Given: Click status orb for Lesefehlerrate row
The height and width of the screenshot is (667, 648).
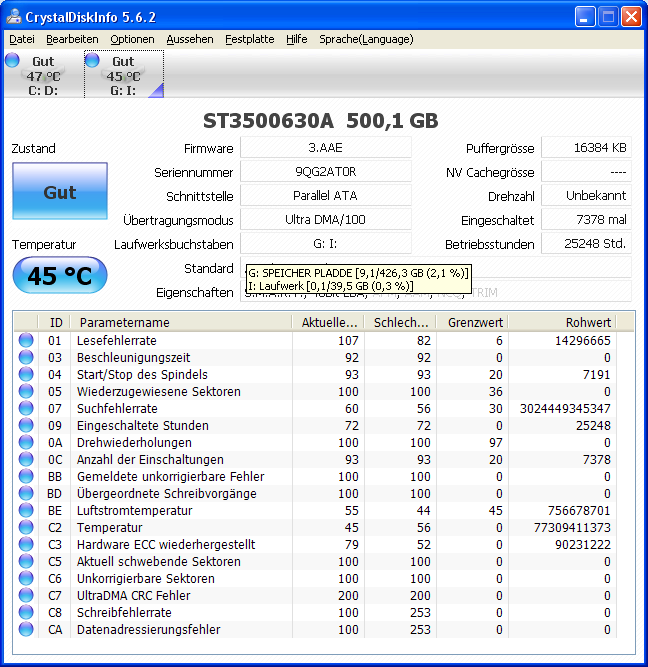Looking at the screenshot, I should tap(26, 340).
